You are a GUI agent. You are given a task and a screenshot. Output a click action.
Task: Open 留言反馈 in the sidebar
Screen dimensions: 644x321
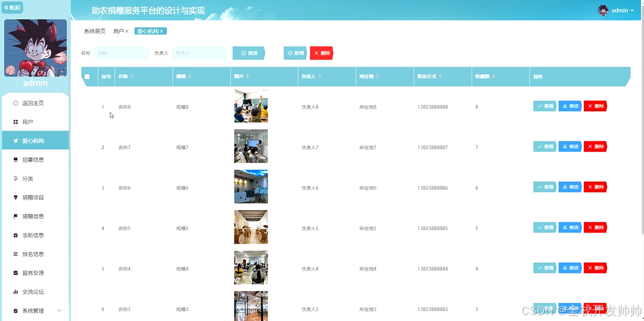pyautogui.click(x=35, y=273)
